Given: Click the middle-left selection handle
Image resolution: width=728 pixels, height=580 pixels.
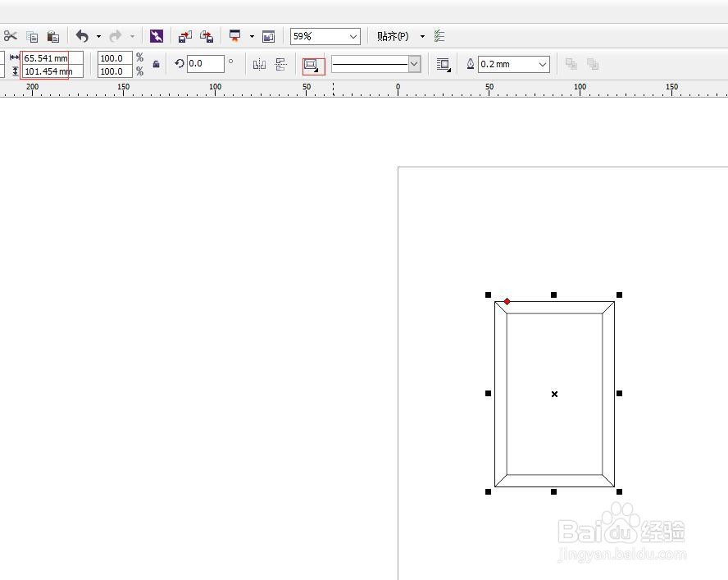Looking at the screenshot, I should tap(488, 393).
